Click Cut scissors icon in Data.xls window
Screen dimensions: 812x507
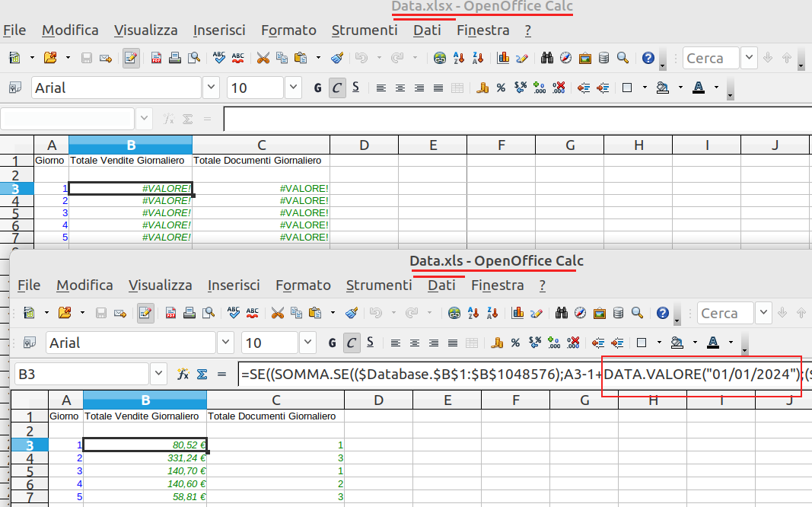coord(277,313)
